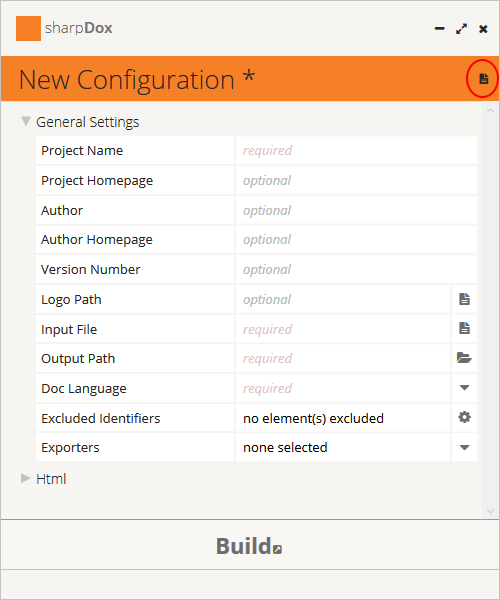Click the Project Homepage field
500x600 pixels.
click(356, 180)
